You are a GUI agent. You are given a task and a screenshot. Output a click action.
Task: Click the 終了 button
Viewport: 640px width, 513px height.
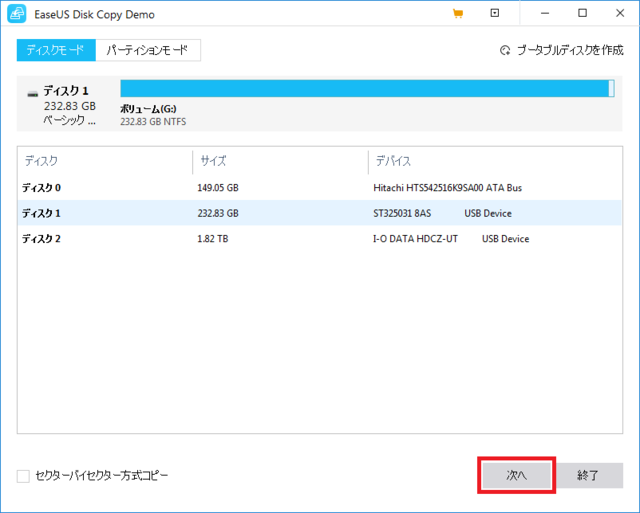point(588,475)
